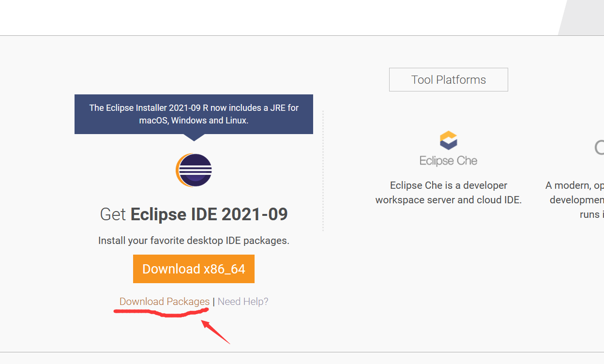Click the Need Help? link
The height and width of the screenshot is (364, 604).
242,301
